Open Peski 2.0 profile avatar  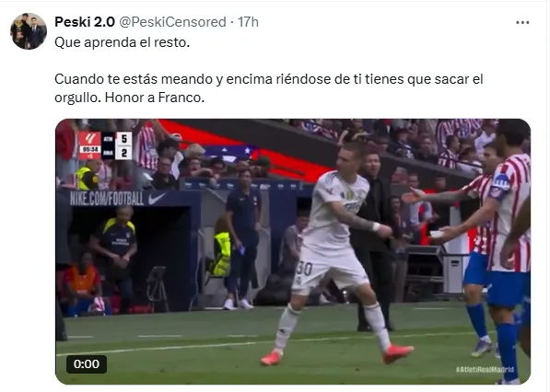(29, 31)
